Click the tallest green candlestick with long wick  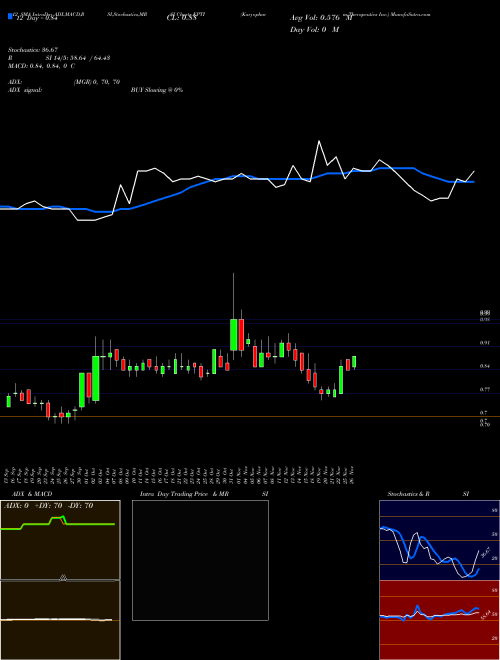(234, 335)
